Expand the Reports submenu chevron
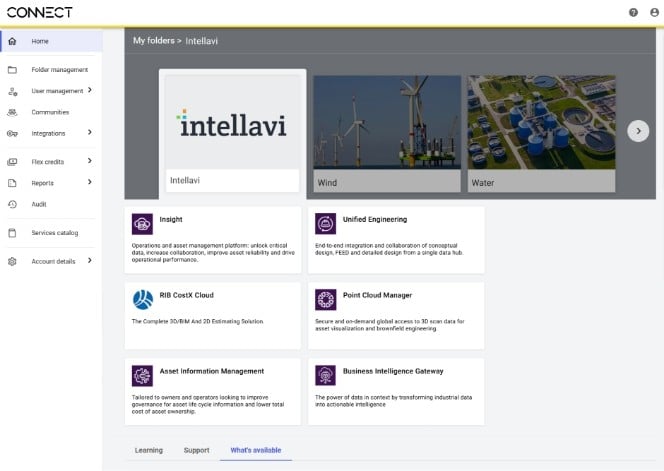The width and height of the screenshot is (664, 471). coord(90,182)
